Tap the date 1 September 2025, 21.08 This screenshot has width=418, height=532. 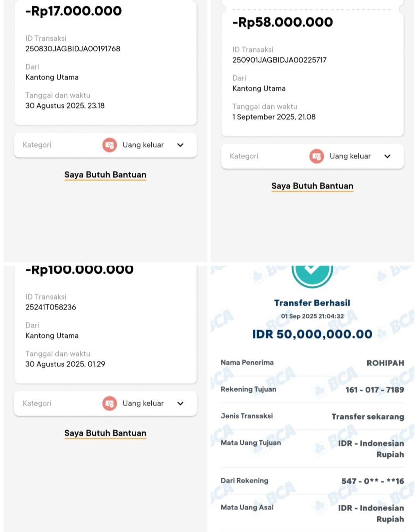[x=274, y=117]
